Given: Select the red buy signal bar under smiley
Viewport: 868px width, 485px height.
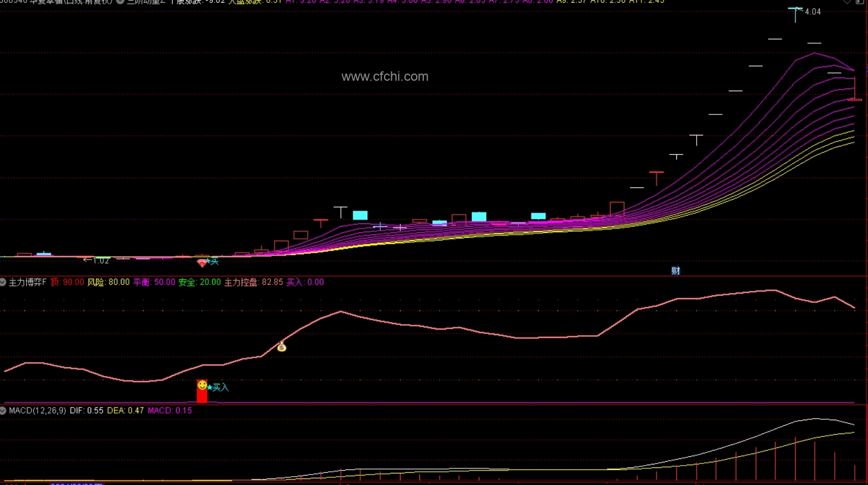Looking at the screenshot, I should click(202, 396).
